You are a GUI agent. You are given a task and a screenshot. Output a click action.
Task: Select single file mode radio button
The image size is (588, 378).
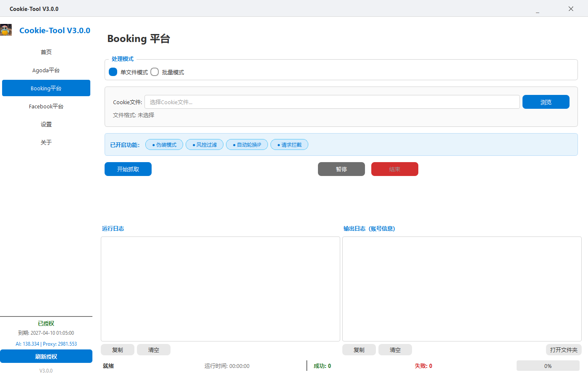click(x=113, y=72)
